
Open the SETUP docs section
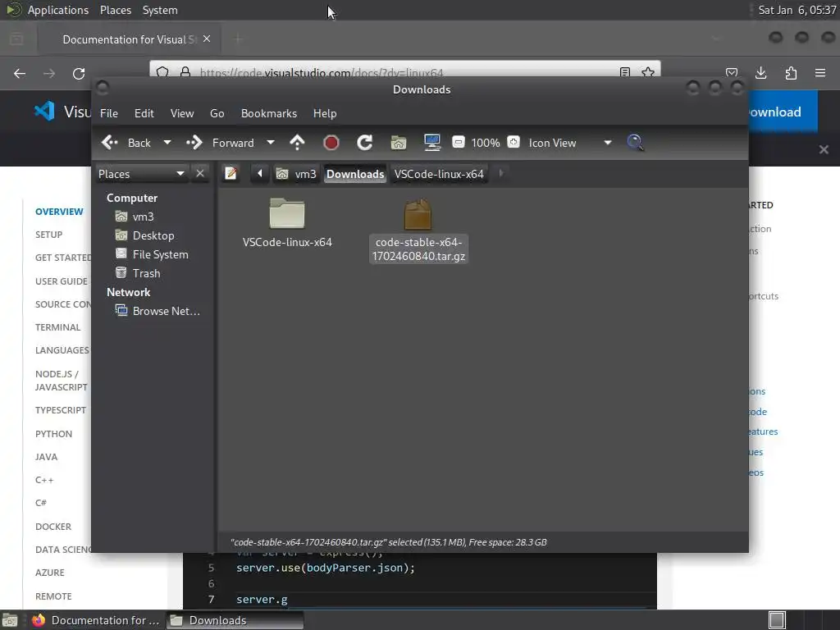48,235
